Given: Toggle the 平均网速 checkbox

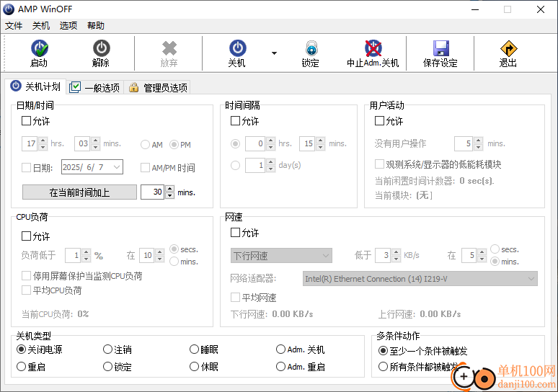Looking at the screenshot, I should [x=235, y=297].
